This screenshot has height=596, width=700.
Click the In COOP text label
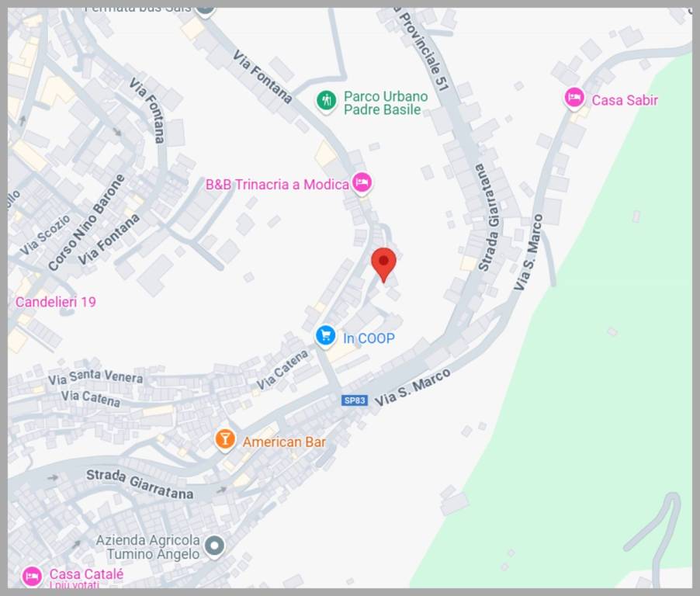[369, 338]
